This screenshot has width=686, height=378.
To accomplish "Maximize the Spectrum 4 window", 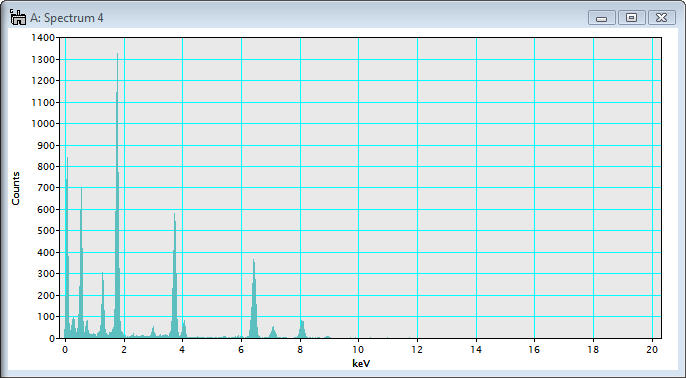I will [x=631, y=18].
